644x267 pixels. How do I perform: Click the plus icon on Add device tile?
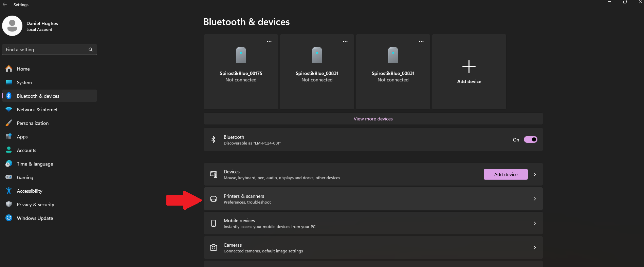(469, 67)
